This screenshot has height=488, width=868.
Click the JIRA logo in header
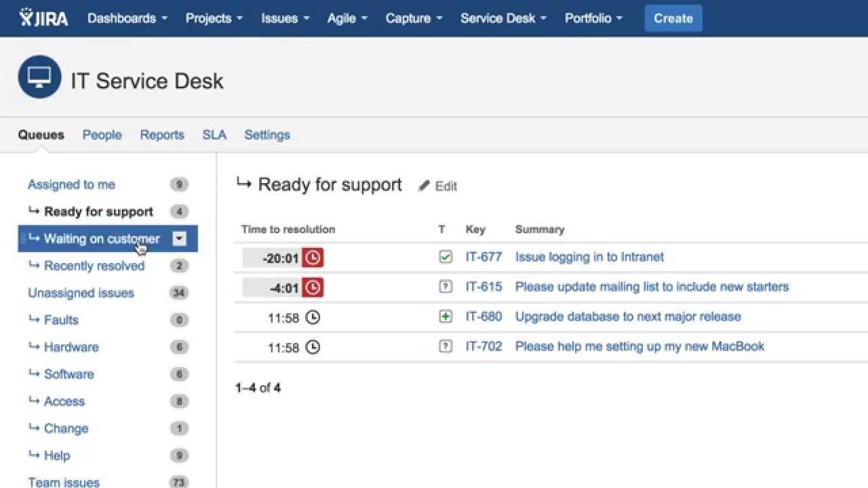tap(44, 18)
